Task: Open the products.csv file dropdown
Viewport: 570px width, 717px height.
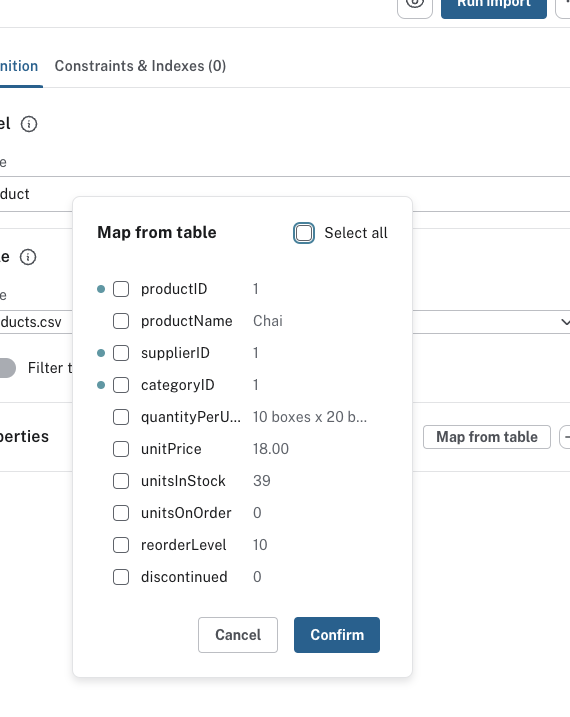Action: [x=565, y=322]
